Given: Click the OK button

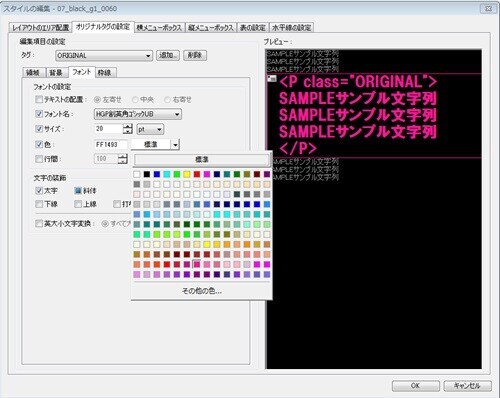Looking at the screenshot, I should coord(415,386).
